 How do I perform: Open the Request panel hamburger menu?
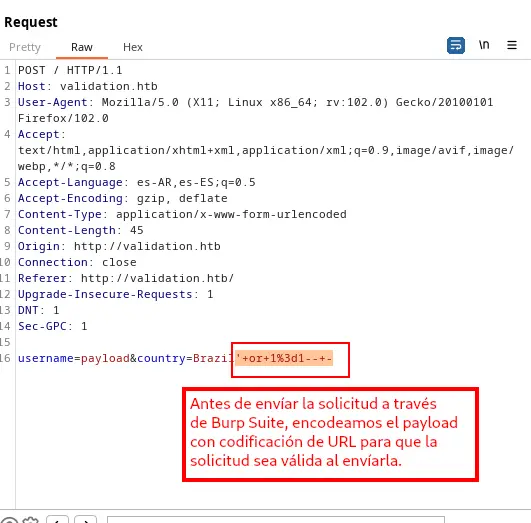(x=512, y=45)
